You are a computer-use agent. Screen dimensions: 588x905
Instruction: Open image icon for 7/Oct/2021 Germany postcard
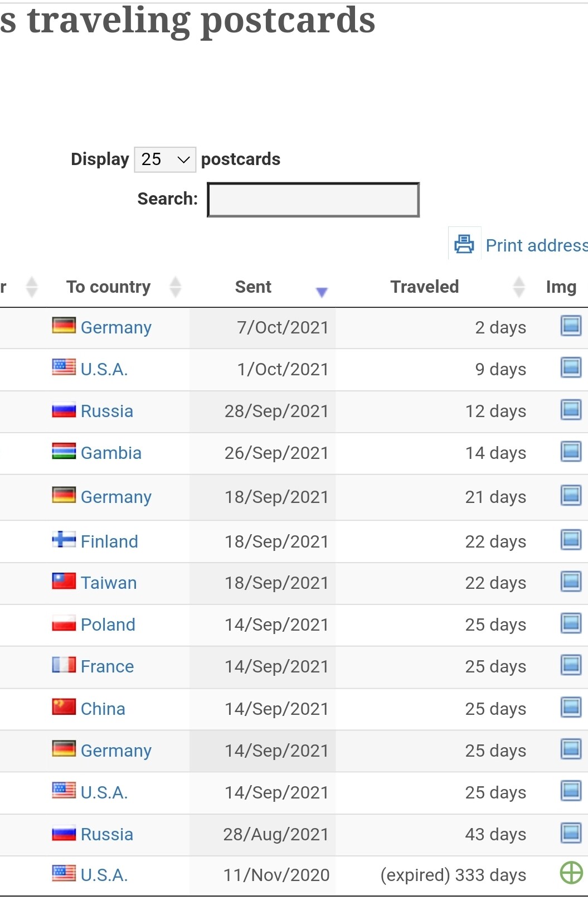click(x=571, y=326)
